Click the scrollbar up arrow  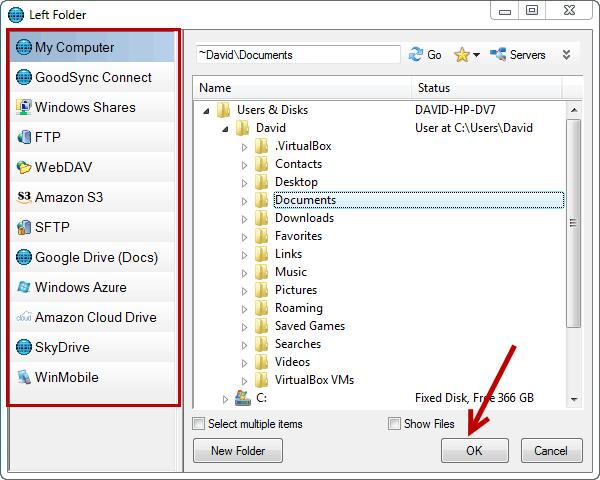click(x=574, y=110)
